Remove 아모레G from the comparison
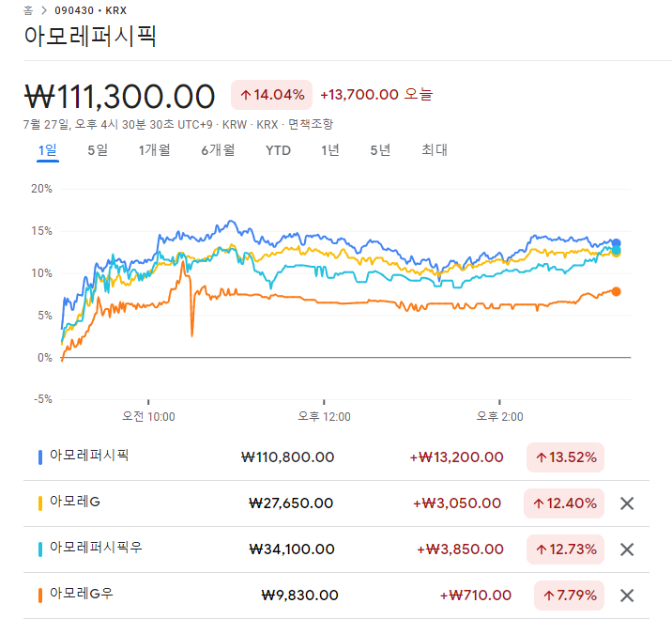672x619 pixels. [x=627, y=503]
